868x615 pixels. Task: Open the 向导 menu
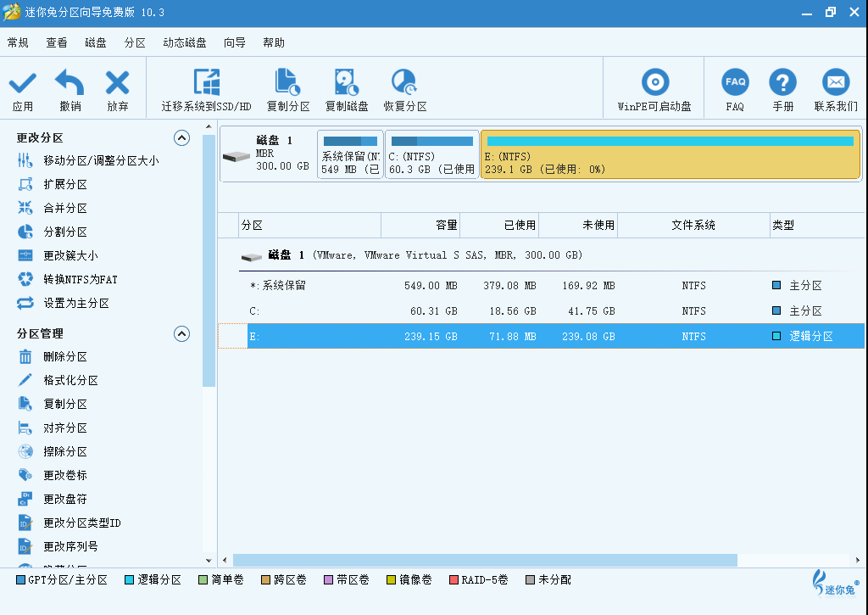click(234, 42)
